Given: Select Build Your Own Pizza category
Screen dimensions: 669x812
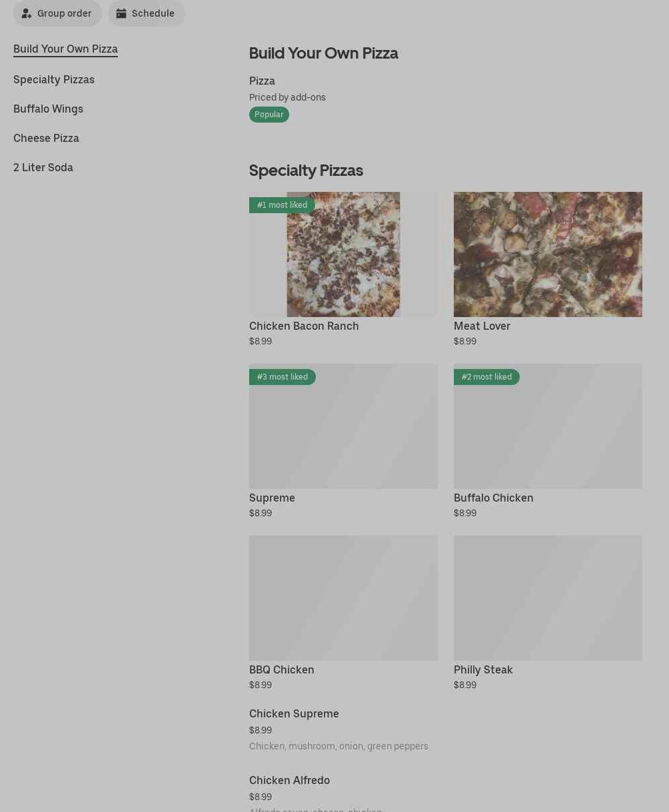Looking at the screenshot, I should point(65,49).
